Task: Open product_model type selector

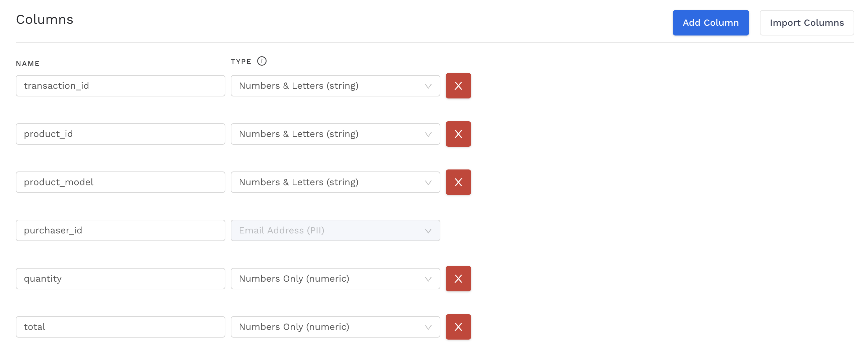Action: coord(335,182)
